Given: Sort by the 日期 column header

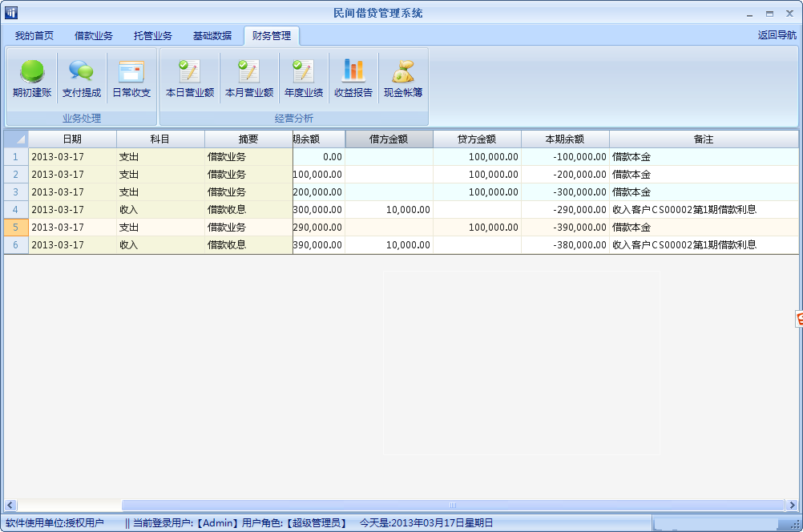Looking at the screenshot, I should tap(72, 139).
